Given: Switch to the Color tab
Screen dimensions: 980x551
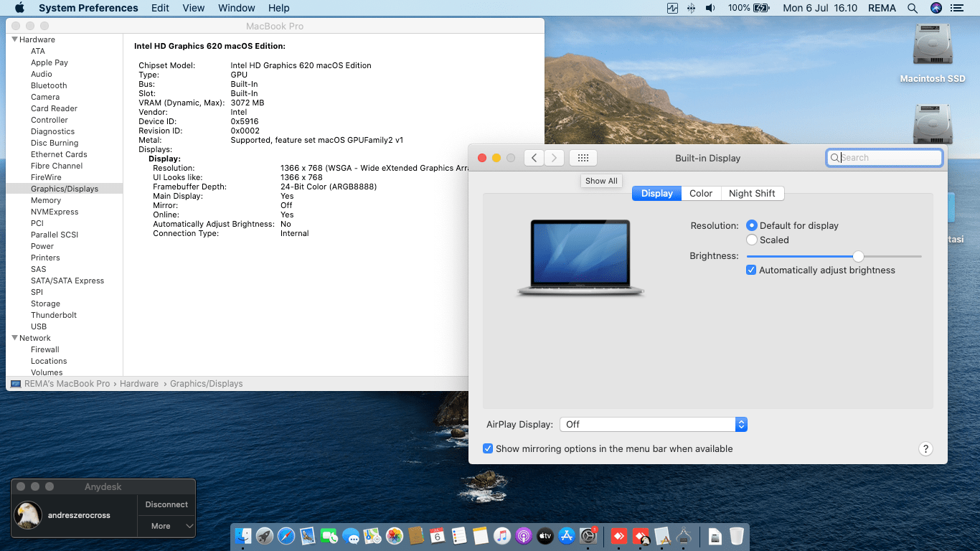Looking at the screenshot, I should coord(701,193).
